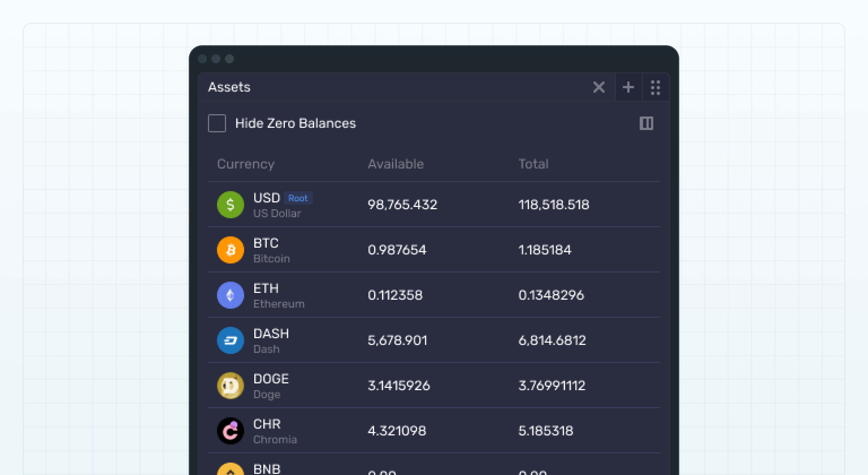This screenshot has width=868, height=475.
Task: Close the Assets panel with the X icon
Action: point(599,87)
